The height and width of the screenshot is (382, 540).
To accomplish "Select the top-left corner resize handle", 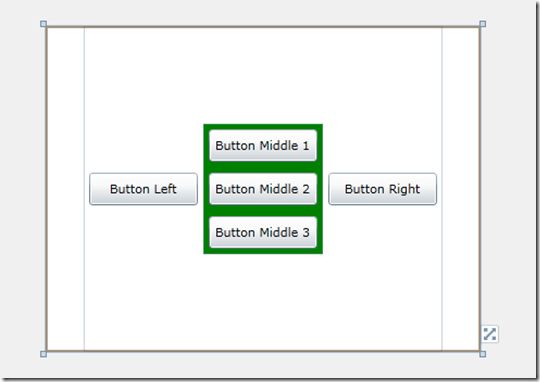I will pos(43,24).
